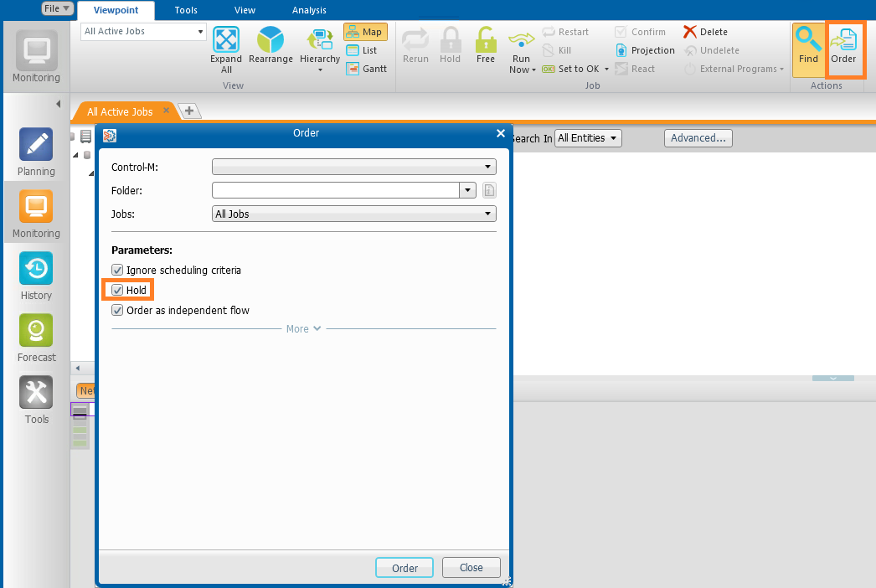Click the Free unlock icon
Viewport: 876px width, 588px height.
coord(486,40)
